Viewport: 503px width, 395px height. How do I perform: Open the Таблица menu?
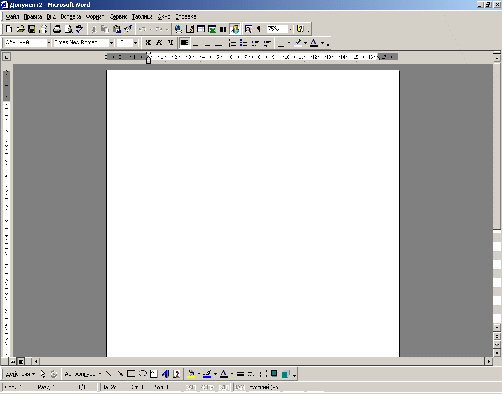142,17
